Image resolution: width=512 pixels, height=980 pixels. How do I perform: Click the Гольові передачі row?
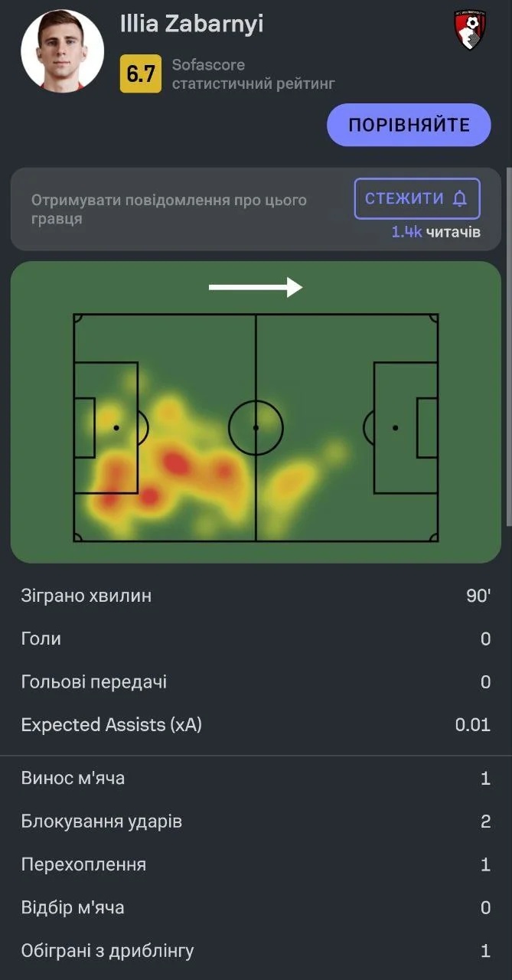click(256, 681)
